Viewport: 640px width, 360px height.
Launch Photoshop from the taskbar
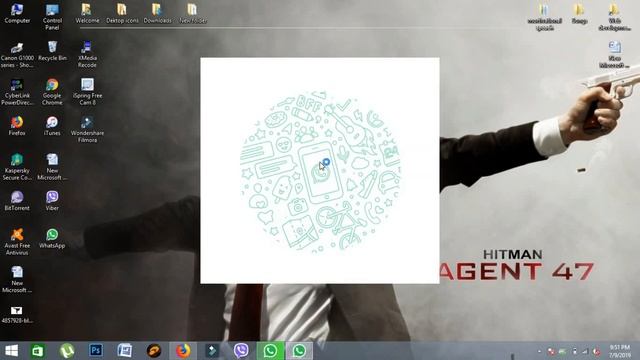(x=96, y=351)
